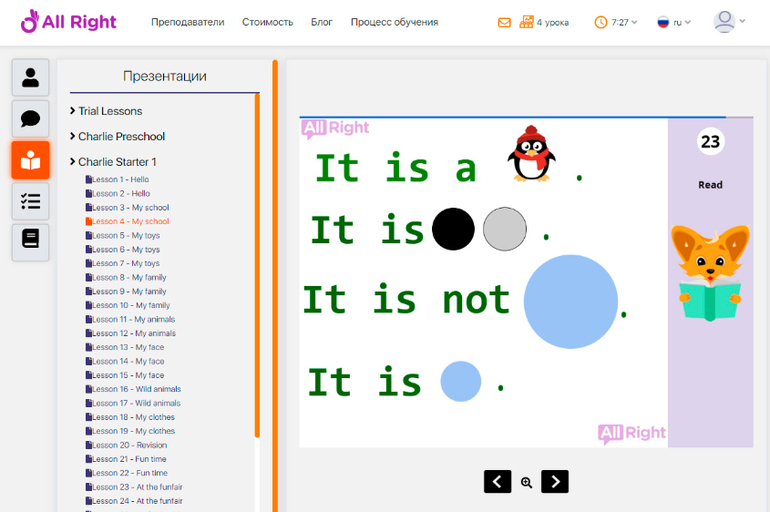Expand the Trial Lessons section

(x=110, y=111)
